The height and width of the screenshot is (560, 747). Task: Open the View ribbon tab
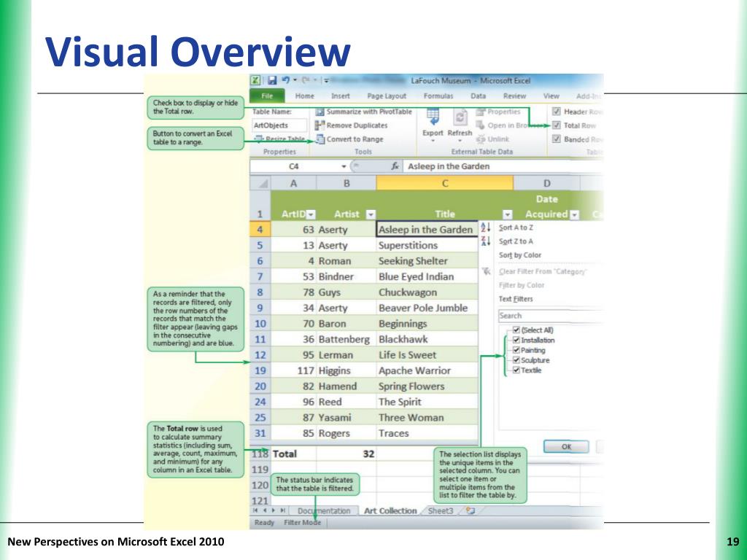point(551,96)
